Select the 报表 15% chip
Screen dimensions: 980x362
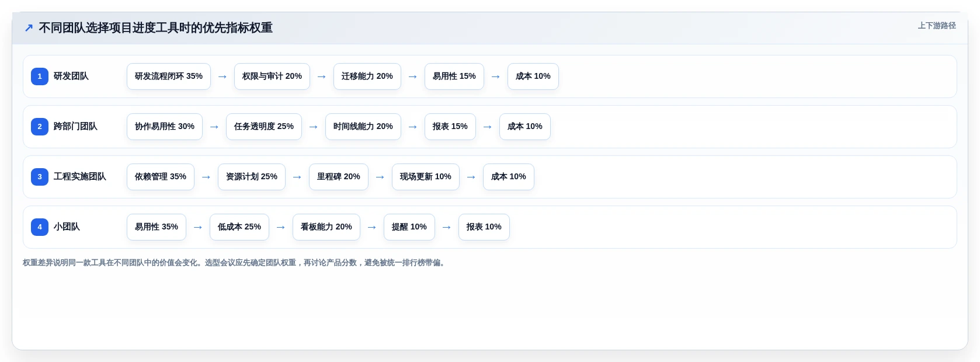(450, 127)
